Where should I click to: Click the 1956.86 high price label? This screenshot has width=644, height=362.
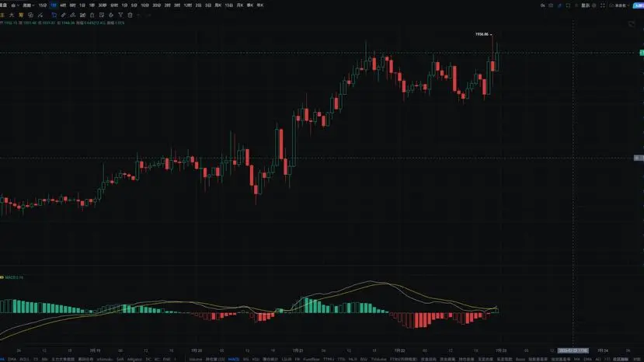point(482,34)
